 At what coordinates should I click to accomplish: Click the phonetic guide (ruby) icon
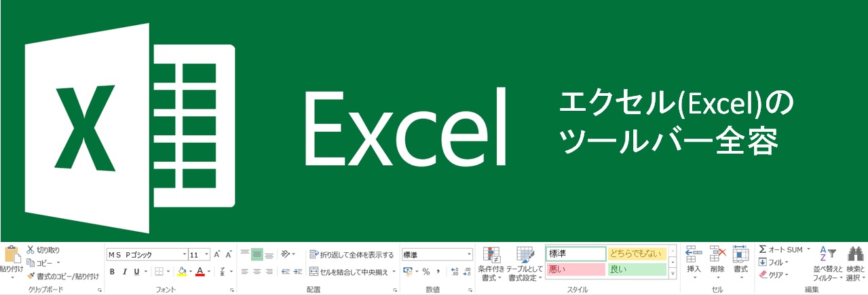tap(223, 271)
